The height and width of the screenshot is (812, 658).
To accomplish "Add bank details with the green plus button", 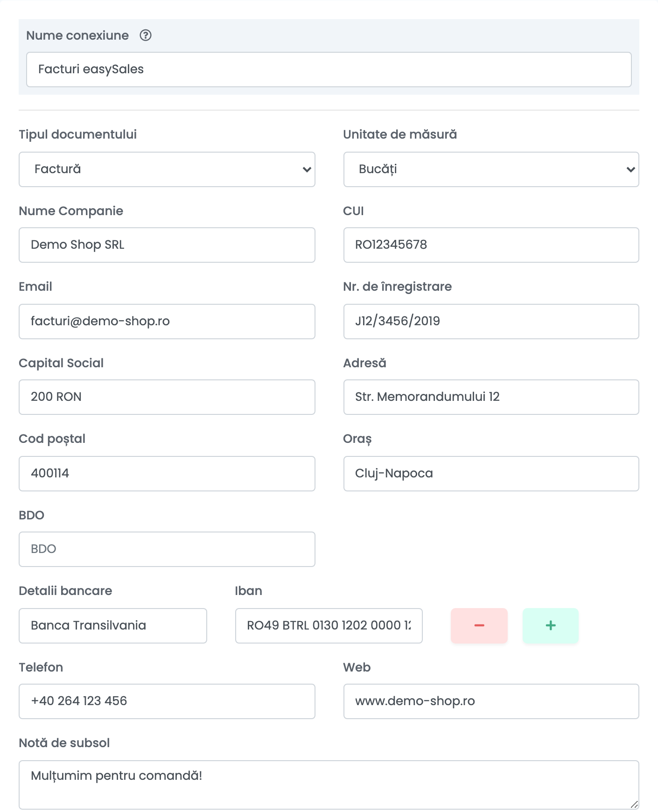I will tap(550, 626).
